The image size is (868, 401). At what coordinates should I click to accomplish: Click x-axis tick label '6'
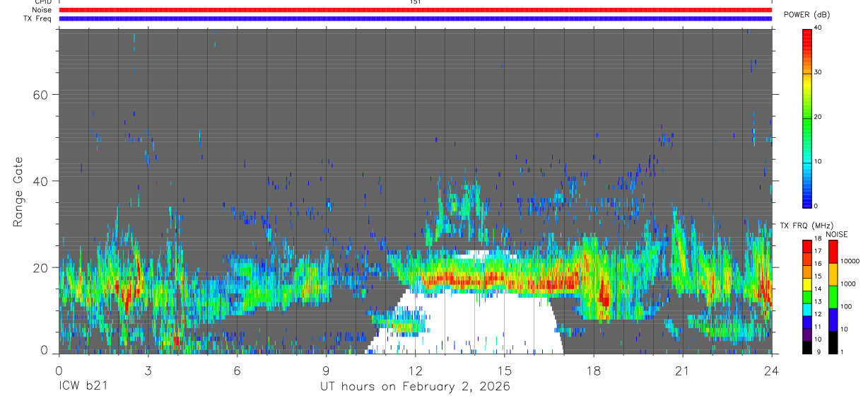[x=237, y=370]
